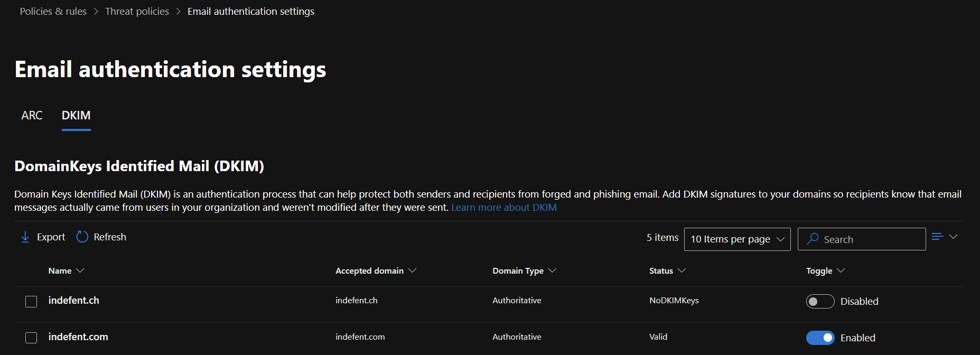Disable DKIM toggle for indefent.com
The image size is (980, 355).
820,338
